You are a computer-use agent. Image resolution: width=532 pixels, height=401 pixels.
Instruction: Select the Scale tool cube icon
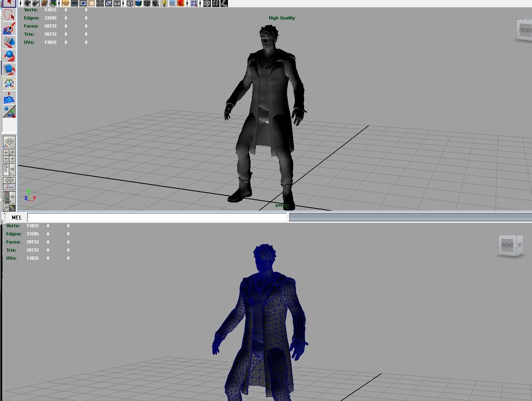[x=9, y=69]
